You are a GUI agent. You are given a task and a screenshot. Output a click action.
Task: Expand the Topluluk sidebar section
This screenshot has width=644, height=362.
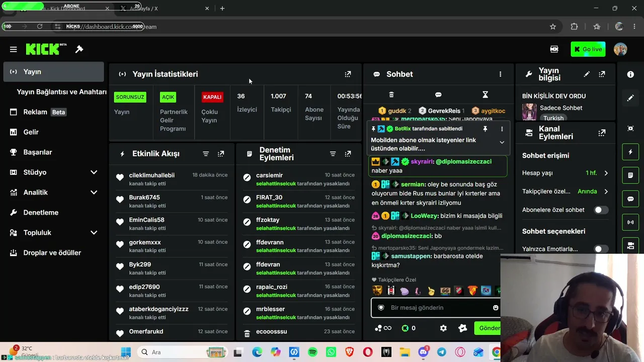coord(94,233)
